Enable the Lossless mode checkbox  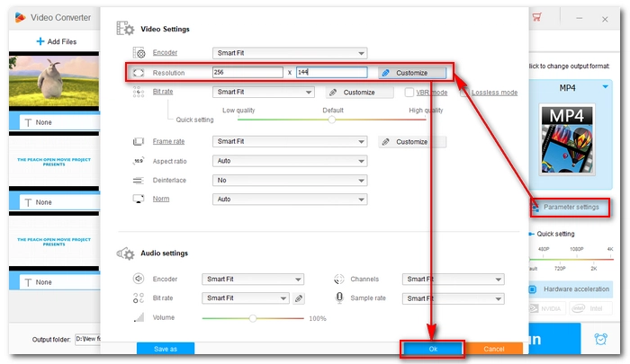click(x=464, y=93)
